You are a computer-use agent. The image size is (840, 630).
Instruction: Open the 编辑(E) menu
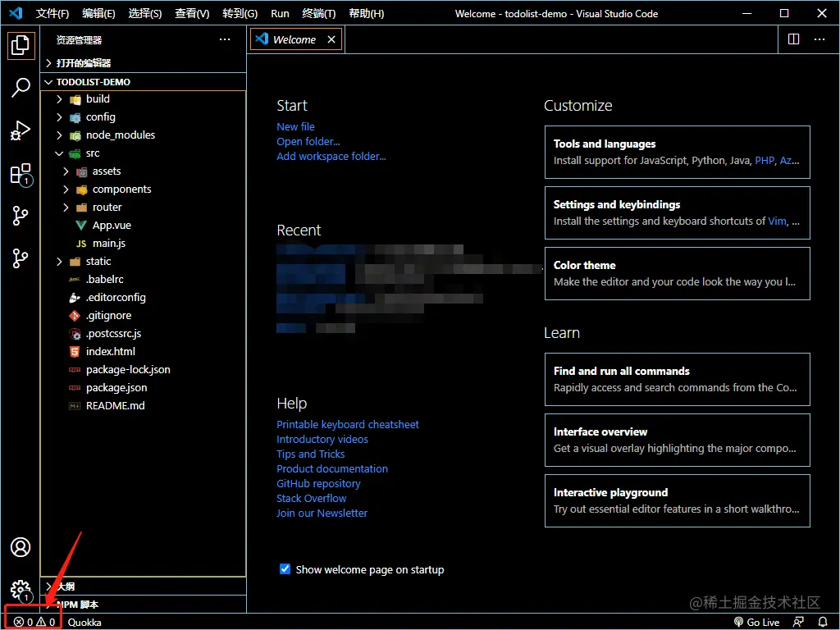[98, 13]
